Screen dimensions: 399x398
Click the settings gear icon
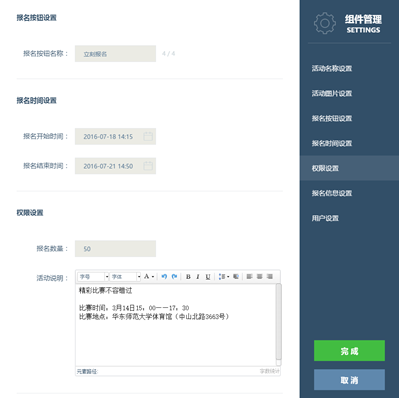(325, 23)
